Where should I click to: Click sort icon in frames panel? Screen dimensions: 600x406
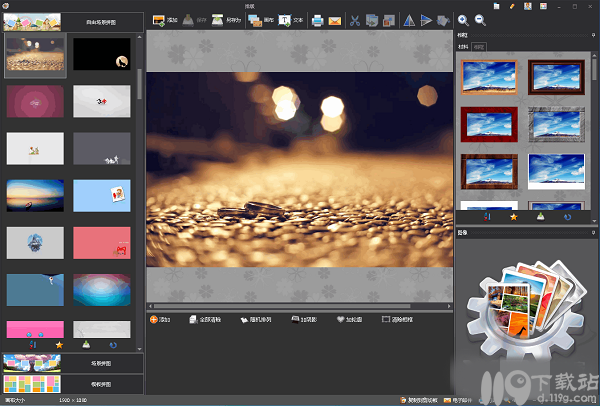487,217
